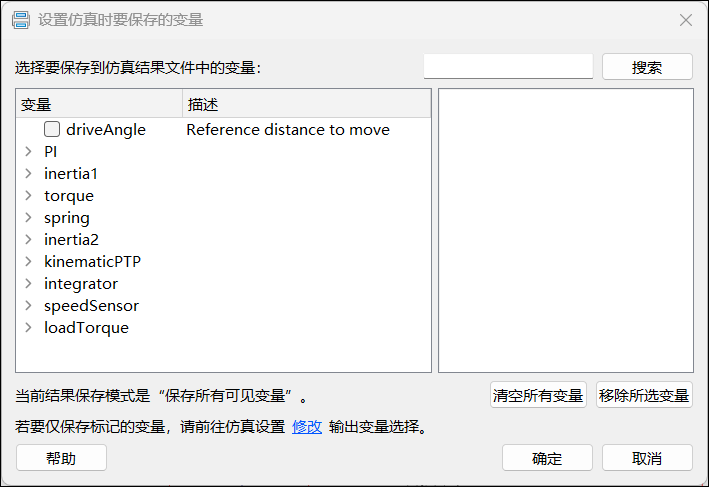This screenshot has height=487, width=709.
Task: Expand the inertia1 tree node
Action: [28, 174]
